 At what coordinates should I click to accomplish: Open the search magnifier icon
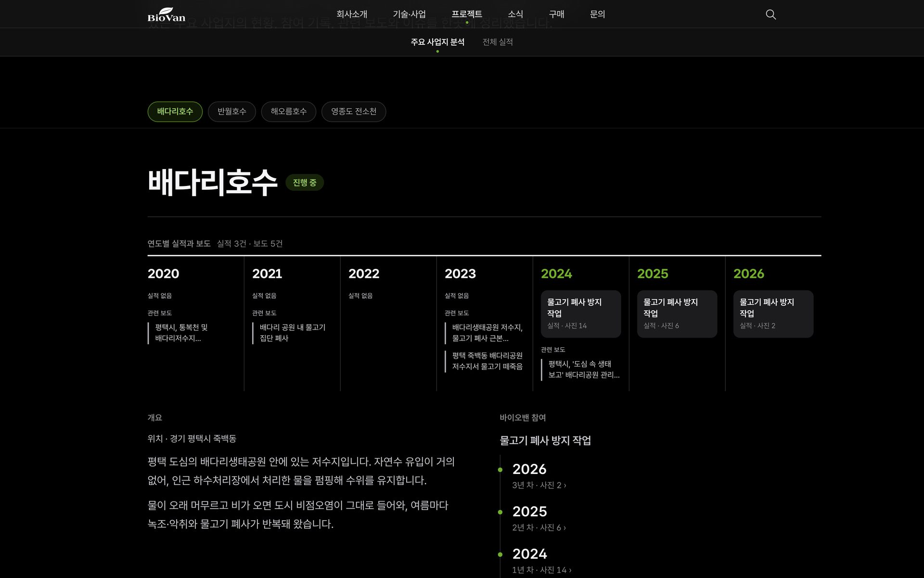coord(770,14)
